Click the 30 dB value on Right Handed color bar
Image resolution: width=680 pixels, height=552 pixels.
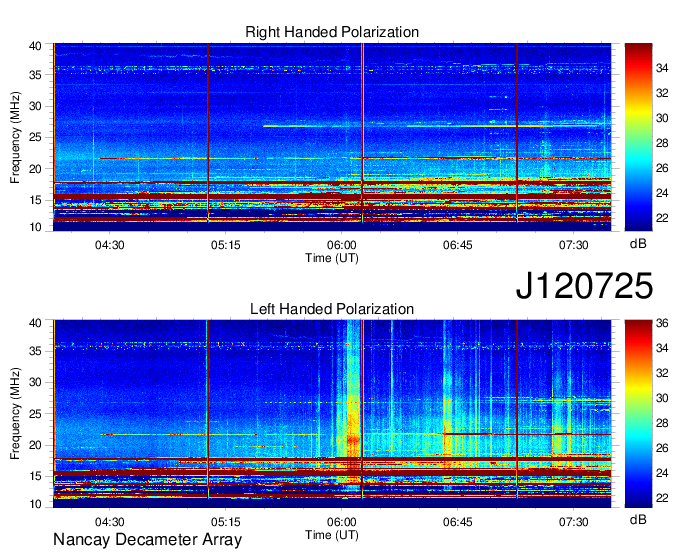pos(662,118)
